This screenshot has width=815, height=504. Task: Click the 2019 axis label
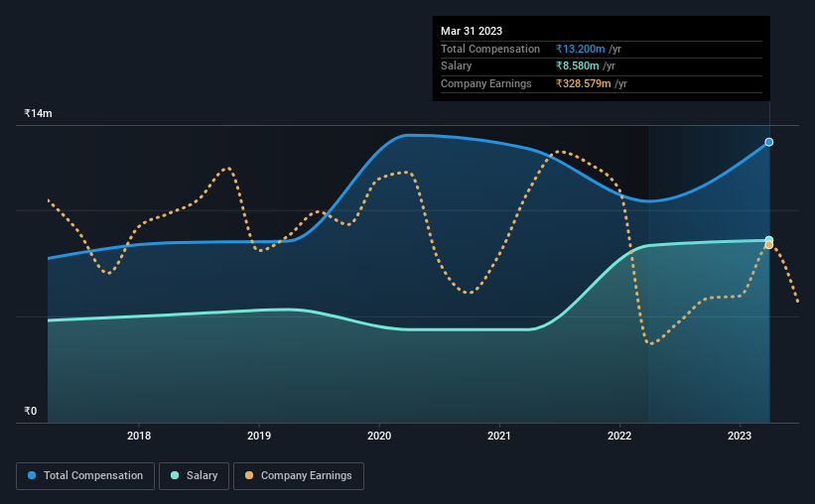click(259, 436)
